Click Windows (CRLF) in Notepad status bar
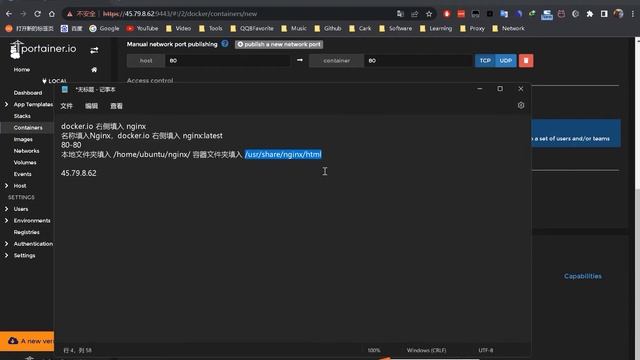Screen dimensions: 640x360 [x=426, y=350]
